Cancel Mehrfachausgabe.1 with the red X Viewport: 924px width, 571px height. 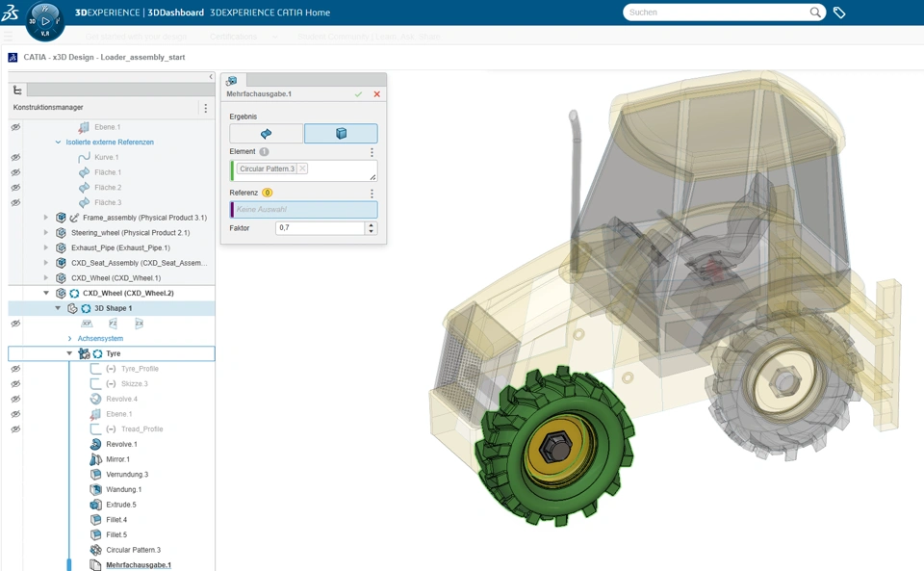pos(377,94)
